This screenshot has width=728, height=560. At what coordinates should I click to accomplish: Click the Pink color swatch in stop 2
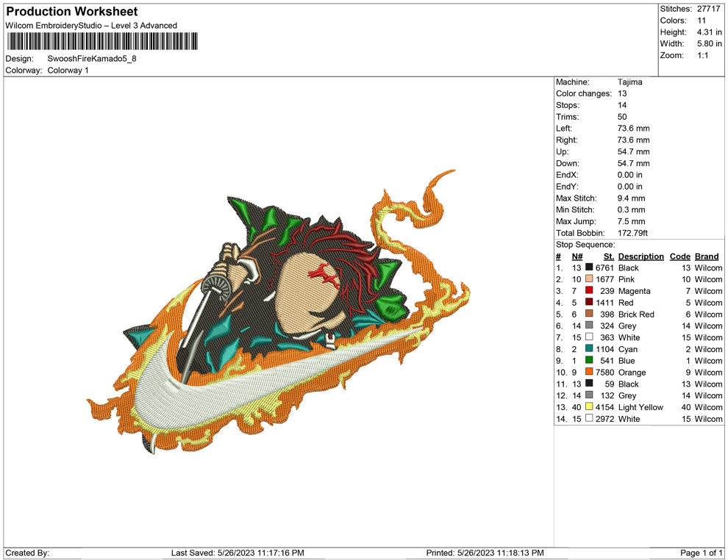point(589,279)
